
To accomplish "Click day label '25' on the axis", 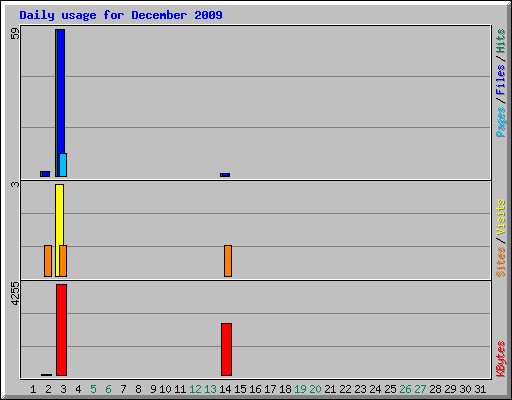I will coord(390,389).
